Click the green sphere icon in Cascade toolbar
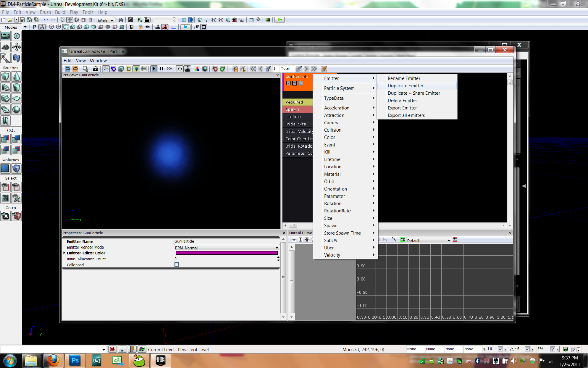 205,69
